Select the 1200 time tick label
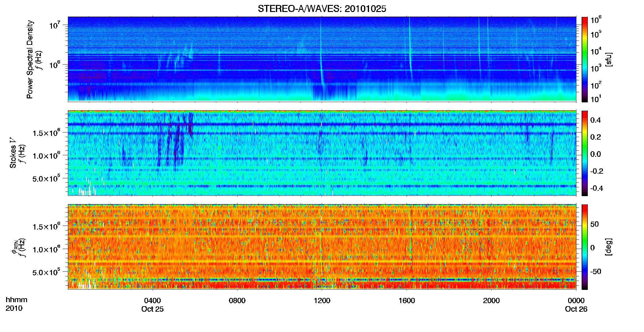644x332 pixels. pyautogui.click(x=322, y=301)
